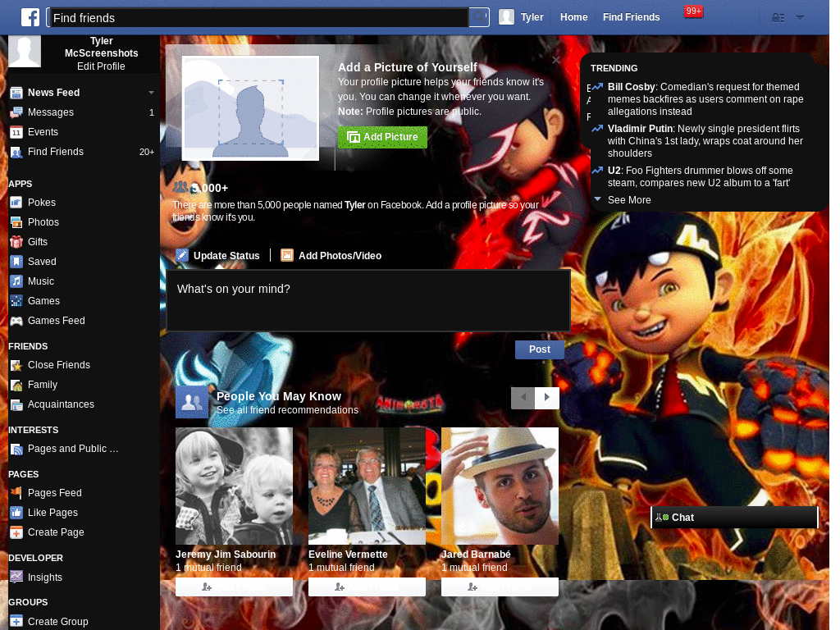Click the Create Group plus icon
Image resolution: width=840 pixels, height=630 pixels.
(x=16, y=622)
